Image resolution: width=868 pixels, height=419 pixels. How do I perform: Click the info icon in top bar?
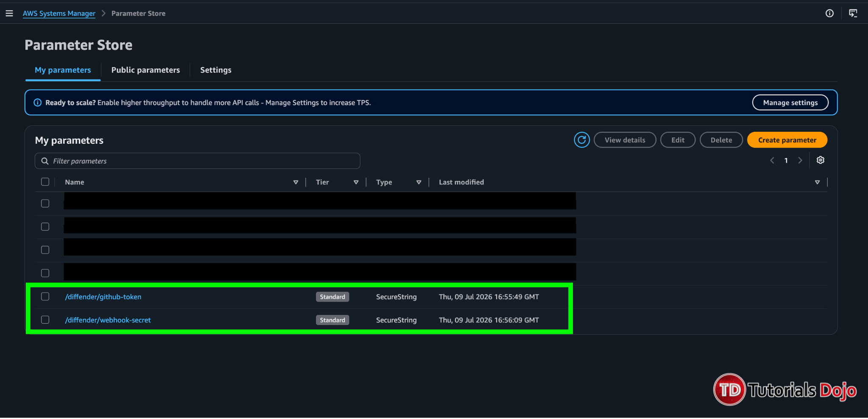pos(829,14)
